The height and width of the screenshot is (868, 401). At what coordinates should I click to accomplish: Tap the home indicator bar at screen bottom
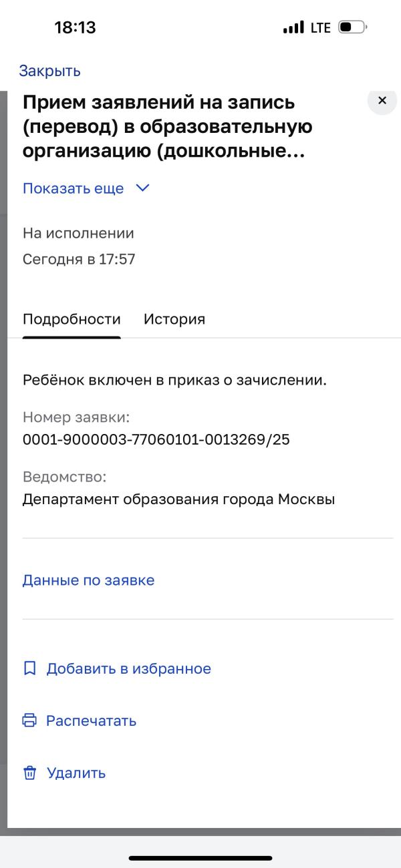tap(200, 858)
